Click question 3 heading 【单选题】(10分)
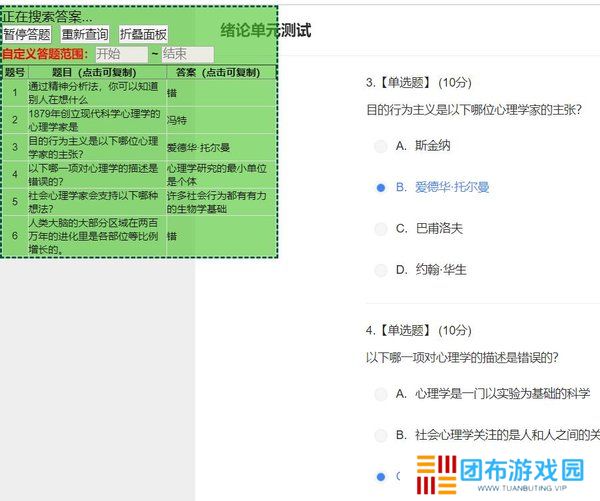 (419, 82)
